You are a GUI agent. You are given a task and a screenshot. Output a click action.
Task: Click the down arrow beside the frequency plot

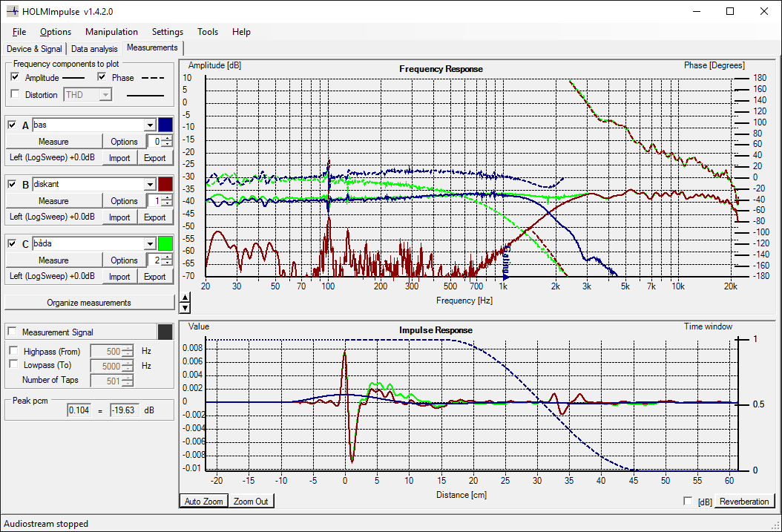pyautogui.click(x=185, y=308)
